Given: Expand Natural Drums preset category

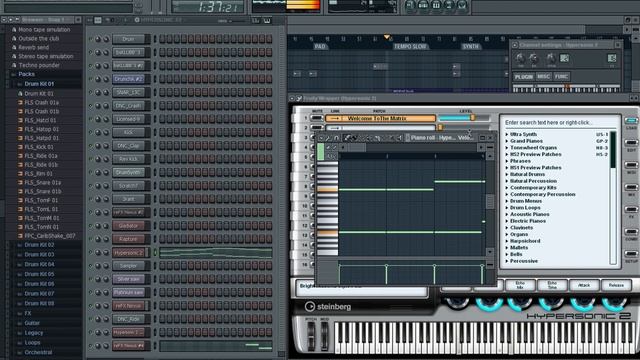Looking at the screenshot, I should pyautogui.click(x=507, y=174).
